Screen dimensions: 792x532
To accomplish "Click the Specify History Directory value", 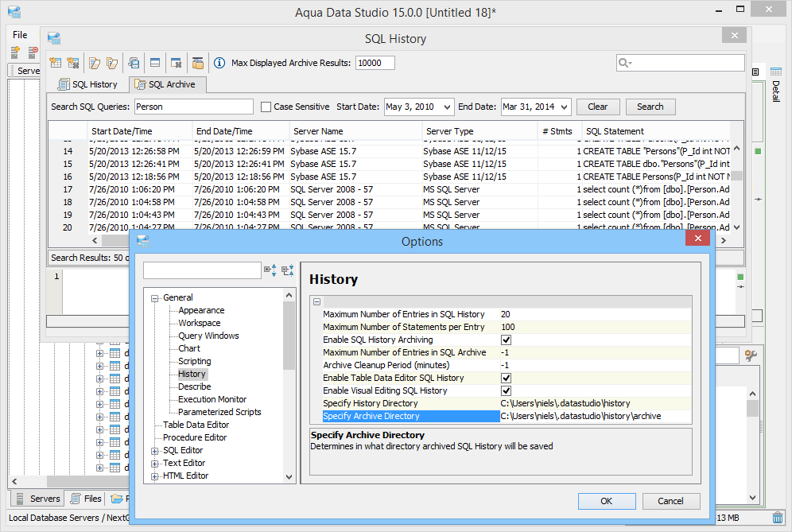I will tap(595, 404).
